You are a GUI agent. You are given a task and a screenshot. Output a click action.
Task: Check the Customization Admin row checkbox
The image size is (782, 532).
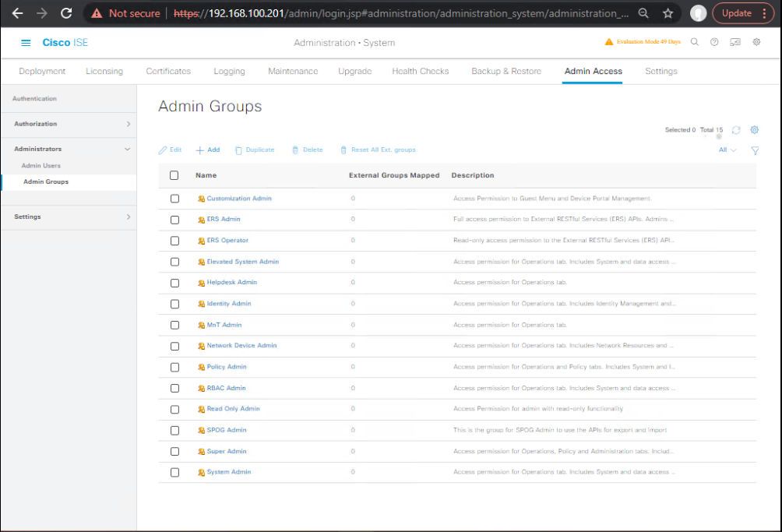tap(174, 199)
